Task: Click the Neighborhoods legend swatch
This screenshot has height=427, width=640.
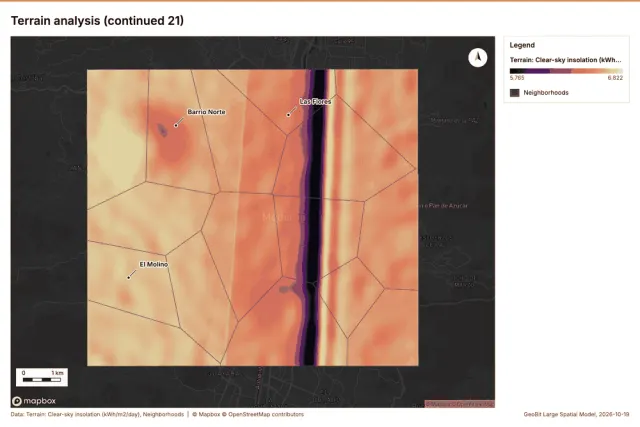Action: (515, 93)
